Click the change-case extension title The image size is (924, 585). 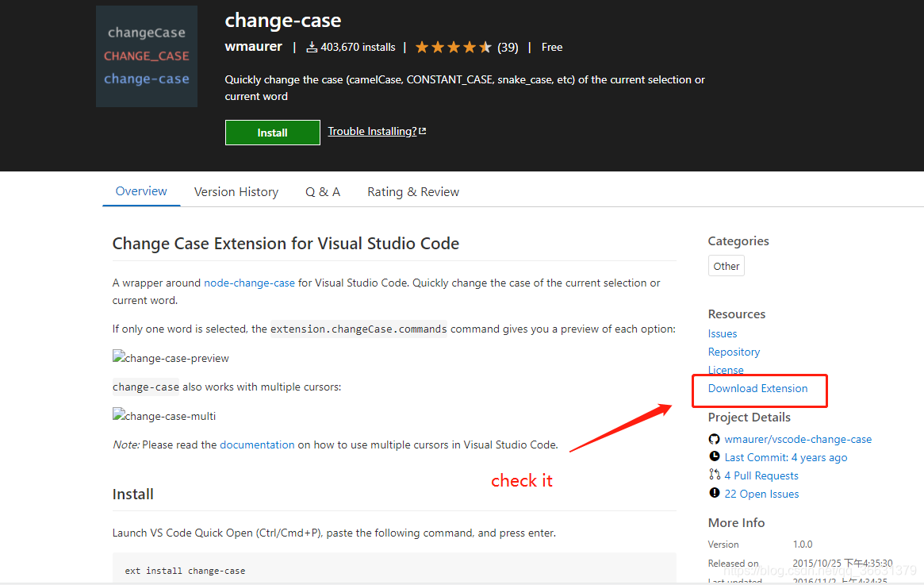(x=283, y=21)
